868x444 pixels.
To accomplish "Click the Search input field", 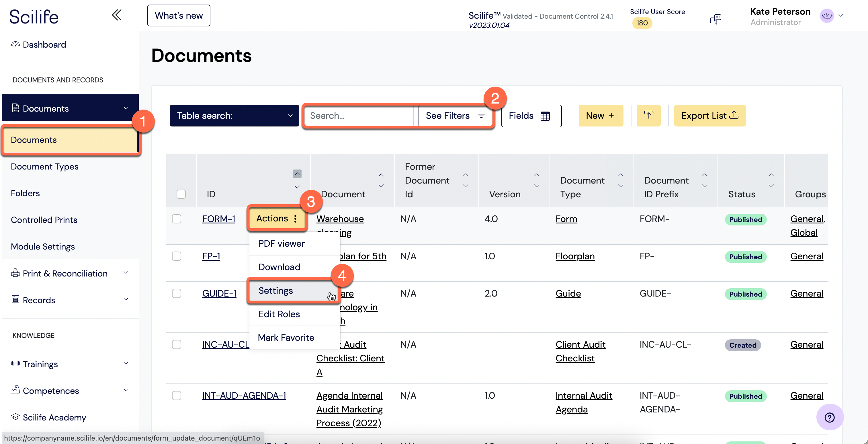I will (359, 116).
